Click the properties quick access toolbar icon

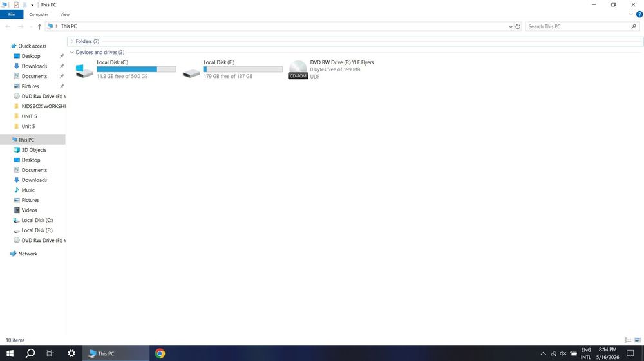(16, 5)
